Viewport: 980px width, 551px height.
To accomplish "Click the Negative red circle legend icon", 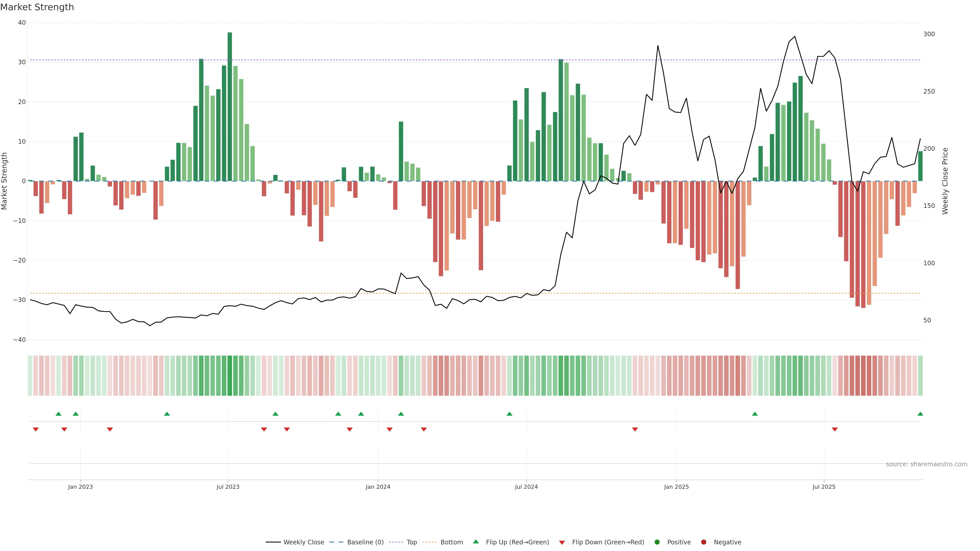I will [703, 542].
